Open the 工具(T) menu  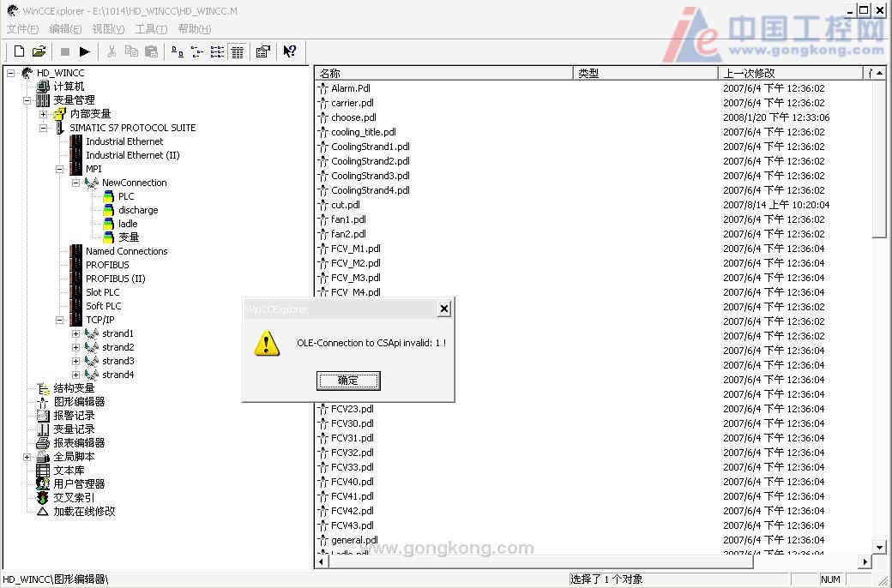pos(151,29)
